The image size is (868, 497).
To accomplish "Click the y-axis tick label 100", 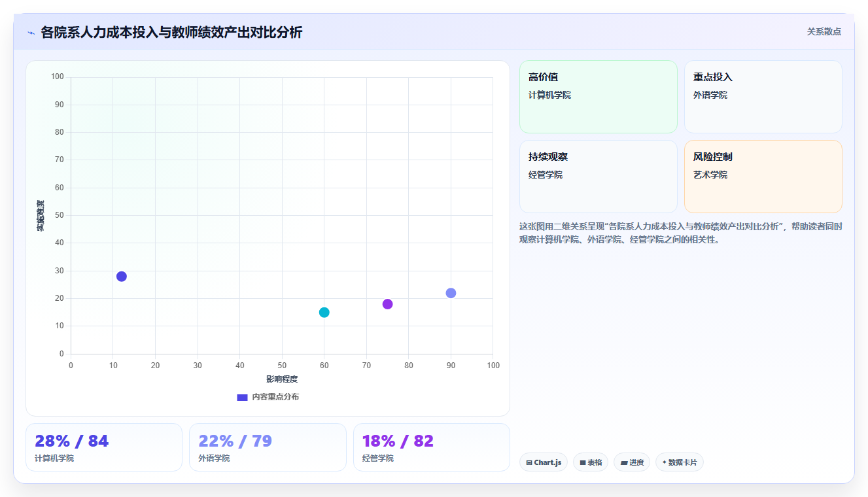I will tap(58, 77).
